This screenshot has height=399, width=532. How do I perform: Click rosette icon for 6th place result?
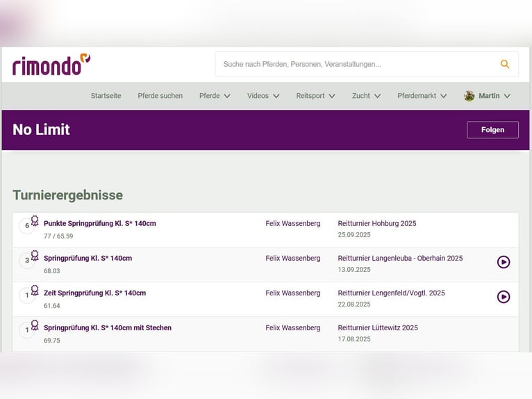[35, 221]
